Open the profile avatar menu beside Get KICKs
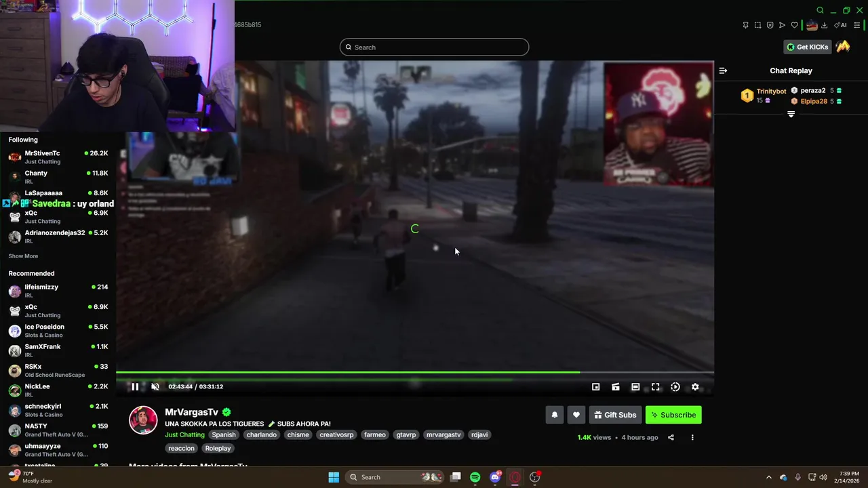 coord(843,47)
